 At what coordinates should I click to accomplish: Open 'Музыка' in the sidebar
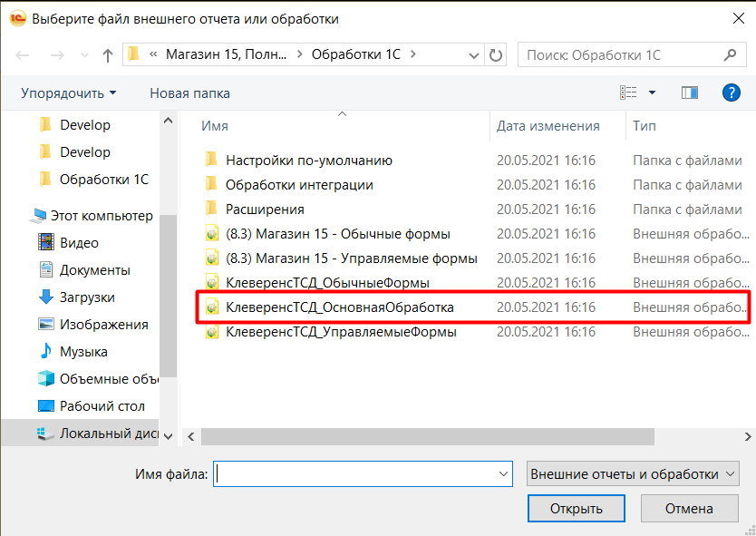(x=73, y=352)
